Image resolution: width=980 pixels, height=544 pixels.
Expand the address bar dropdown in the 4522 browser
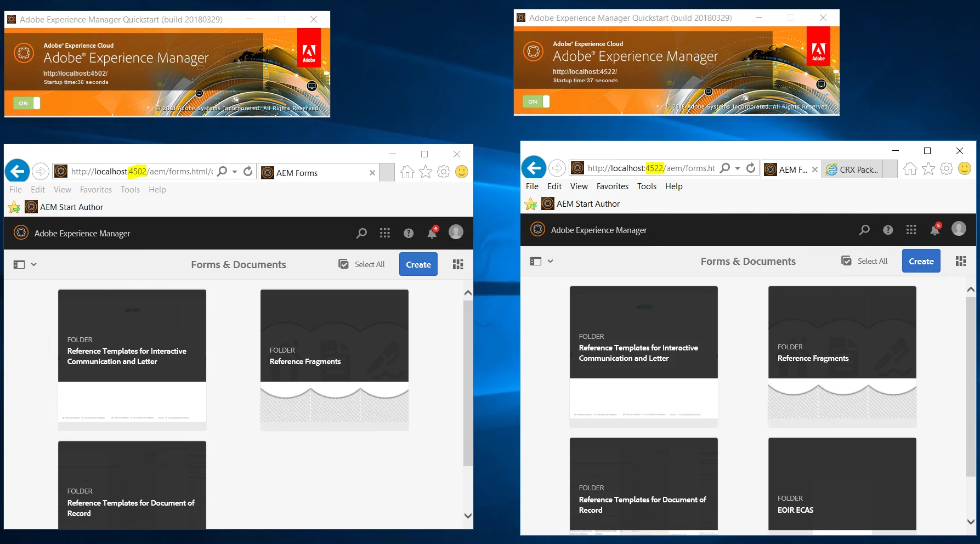(x=738, y=168)
